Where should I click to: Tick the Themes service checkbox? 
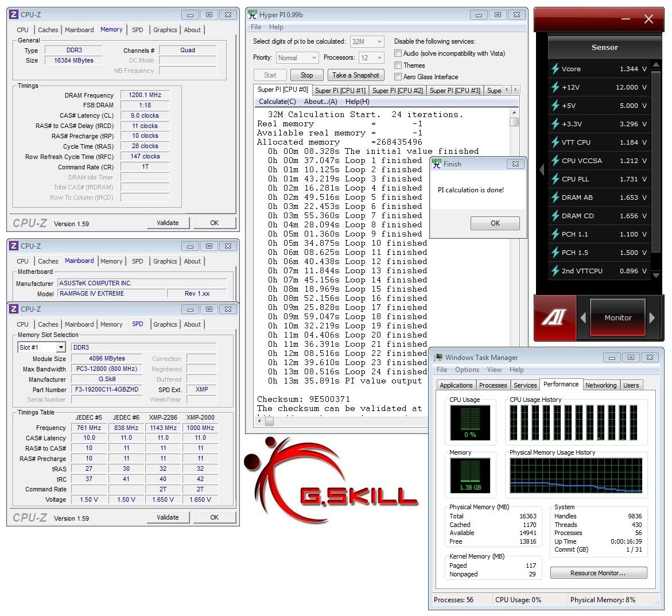pos(398,65)
